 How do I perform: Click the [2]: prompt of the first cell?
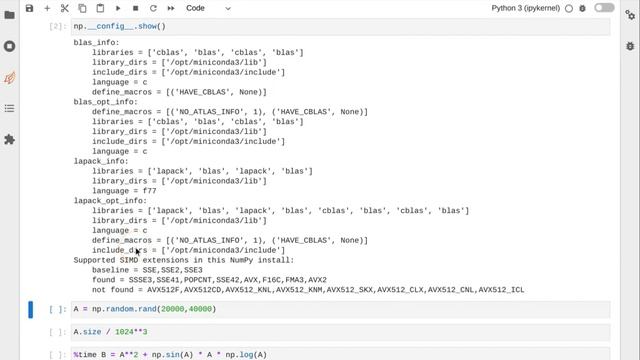pos(58,27)
